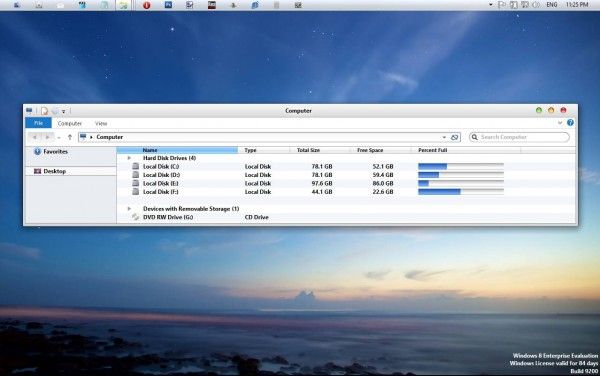Click the Properties icon in quick access toolbar
This screenshot has width=600, height=376.
(45, 111)
